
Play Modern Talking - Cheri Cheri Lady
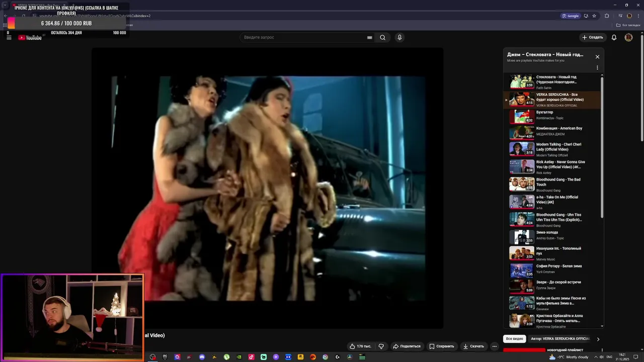coord(552,149)
